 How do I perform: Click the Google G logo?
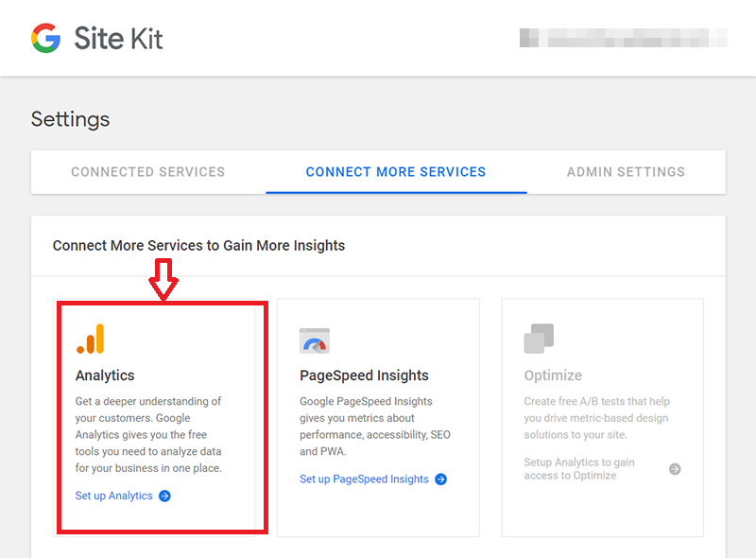45,38
